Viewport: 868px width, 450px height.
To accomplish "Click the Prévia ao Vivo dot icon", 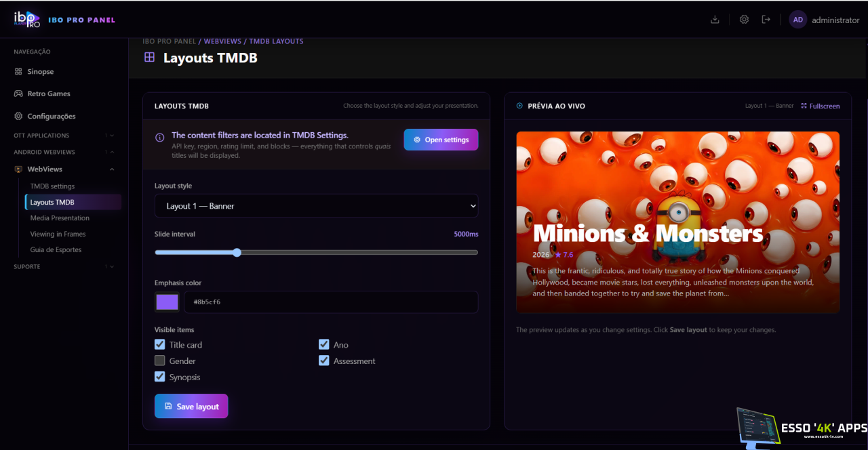I will point(519,106).
